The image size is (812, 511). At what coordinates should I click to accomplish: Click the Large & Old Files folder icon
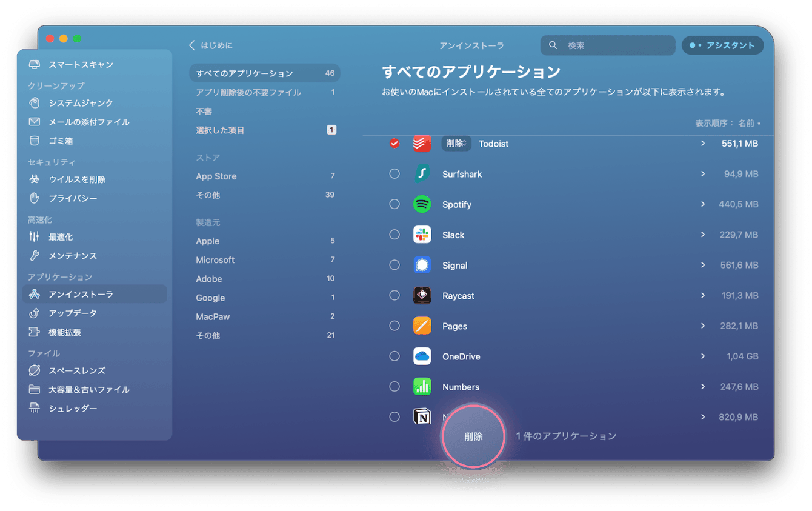tap(35, 389)
